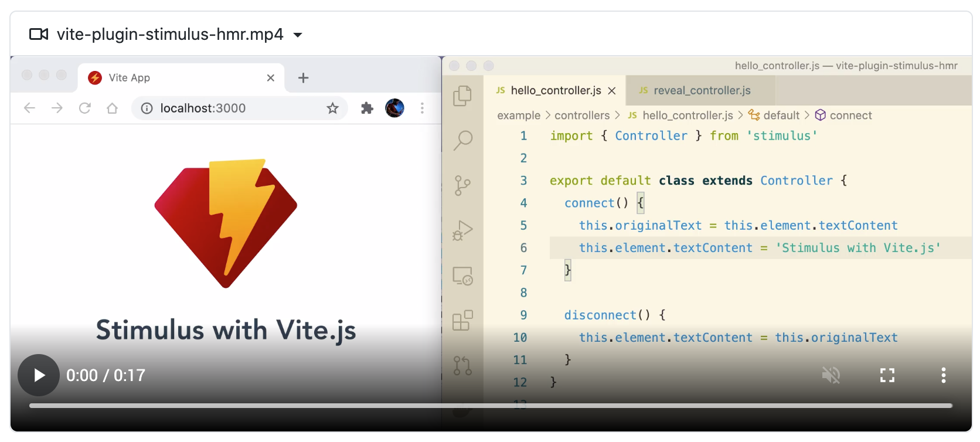The width and height of the screenshot is (980, 442).
Task: Open the Remote Explorer icon
Action: tap(462, 276)
